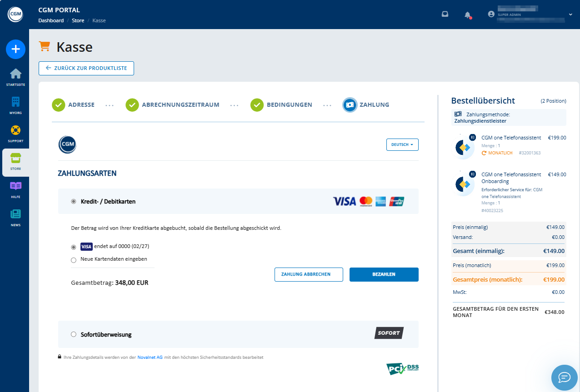Click 'Zurück zur Produktliste'
This screenshot has height=392, width=580.
click(x=86, y=68)
